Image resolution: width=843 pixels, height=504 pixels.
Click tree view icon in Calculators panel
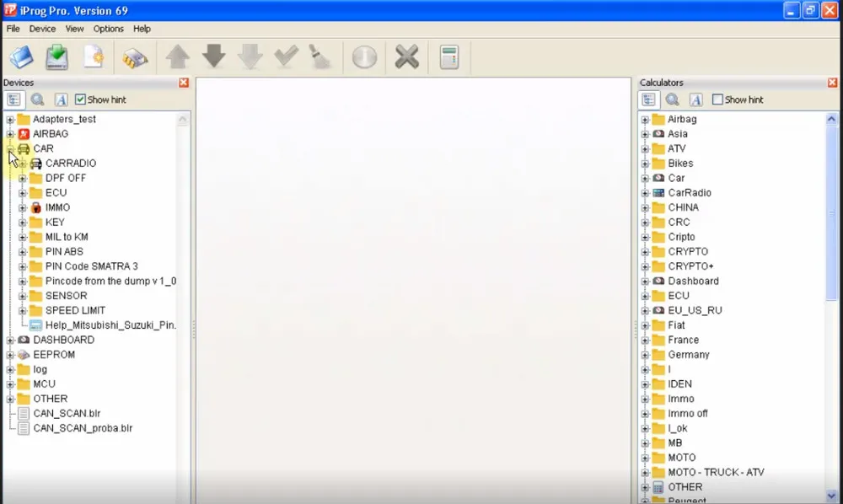click(x=649, y=99)
